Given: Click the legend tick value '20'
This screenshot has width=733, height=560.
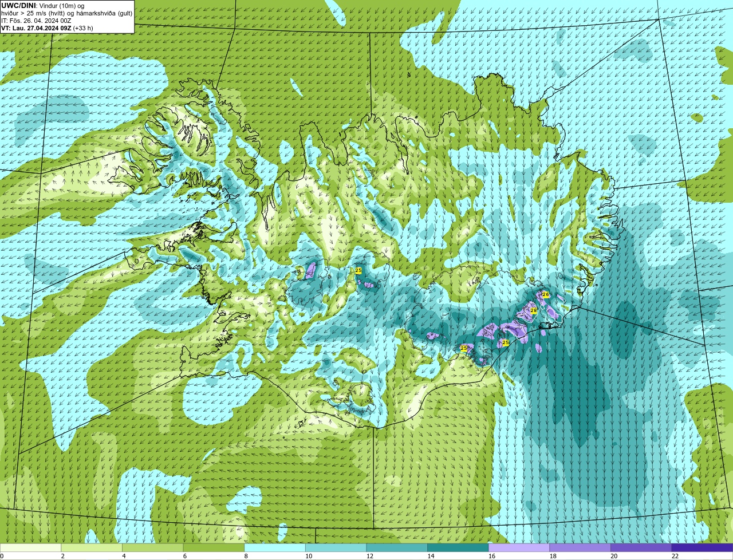Looking at the screenshot, I should [614, 556].
